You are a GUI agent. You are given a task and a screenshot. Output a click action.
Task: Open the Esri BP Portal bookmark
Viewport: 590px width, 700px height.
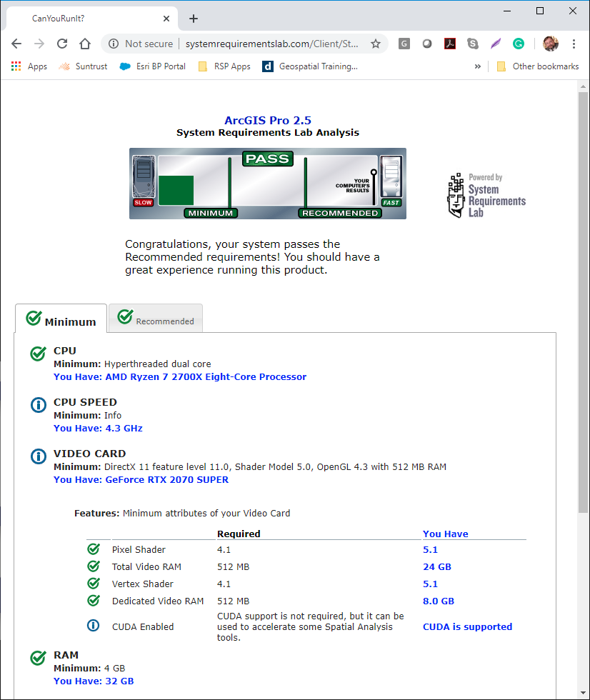click(153, 66)
